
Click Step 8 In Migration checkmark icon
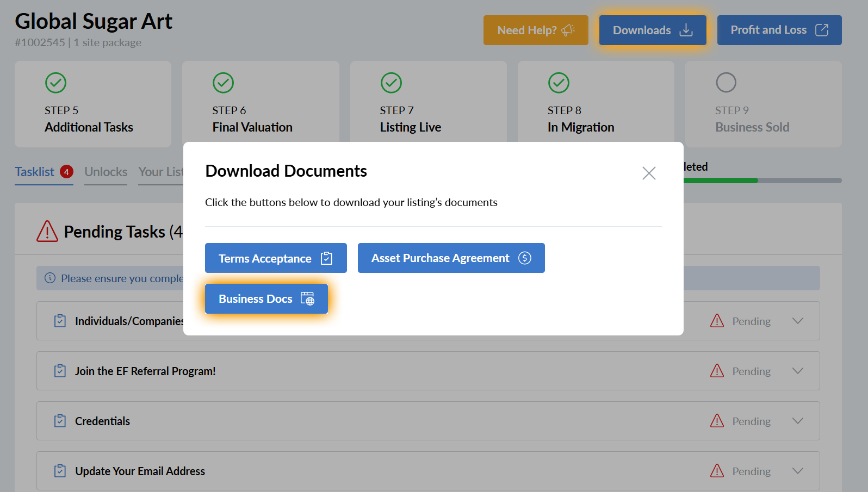pyautogui.click(x=559, y=83)
